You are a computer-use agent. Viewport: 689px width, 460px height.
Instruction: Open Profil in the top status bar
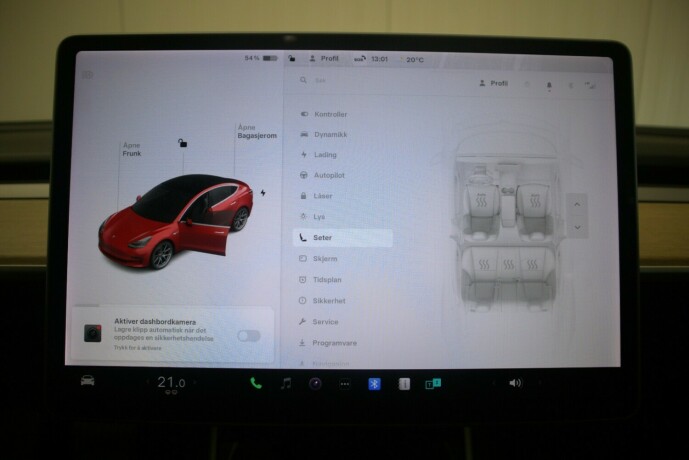click(x=324, y=58)
